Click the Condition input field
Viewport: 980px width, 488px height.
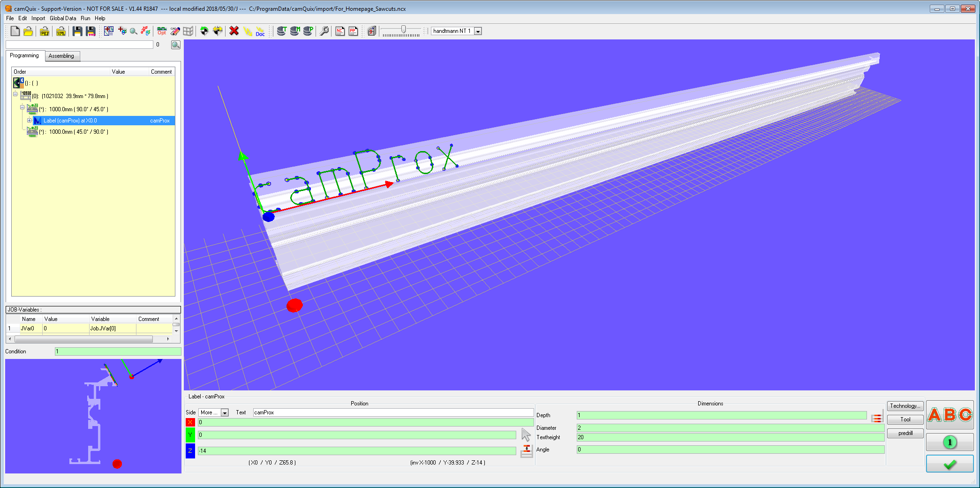tap(118, 351)
